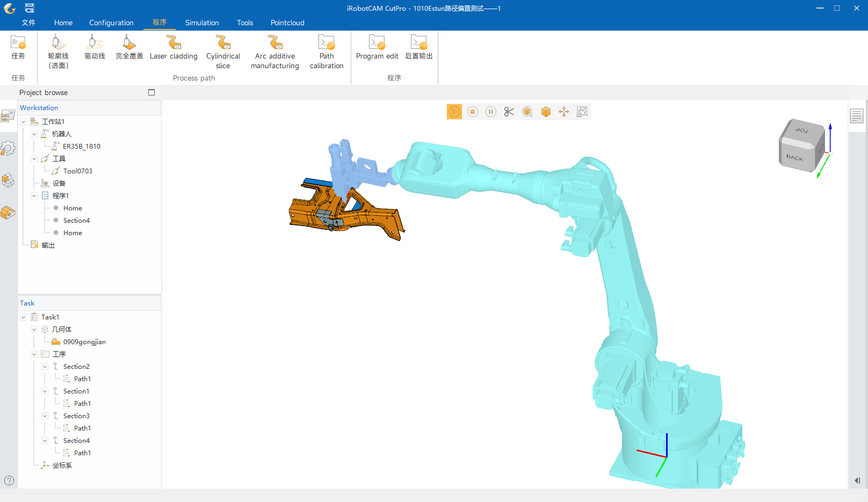Screen dimensions: 868x502
Task: Select the 驱动线 drive line tool
Action: point(95,47)
